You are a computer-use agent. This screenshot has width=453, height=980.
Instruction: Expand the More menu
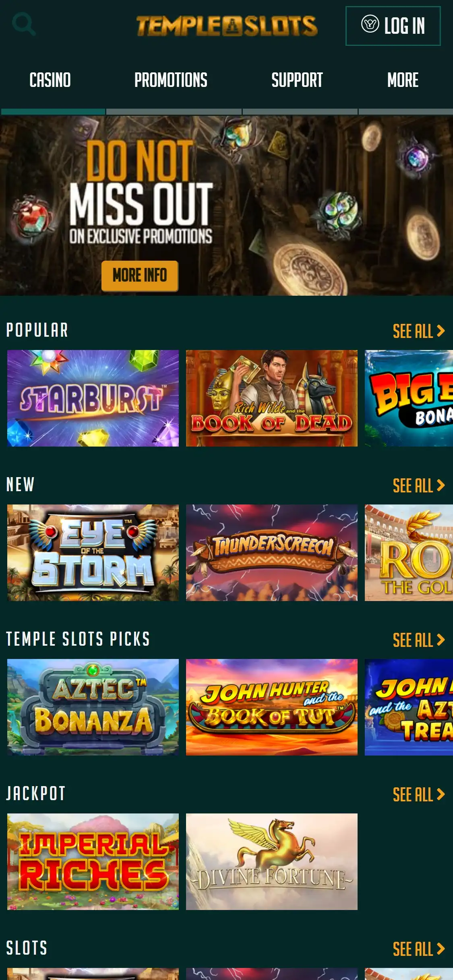coord(403,80)
